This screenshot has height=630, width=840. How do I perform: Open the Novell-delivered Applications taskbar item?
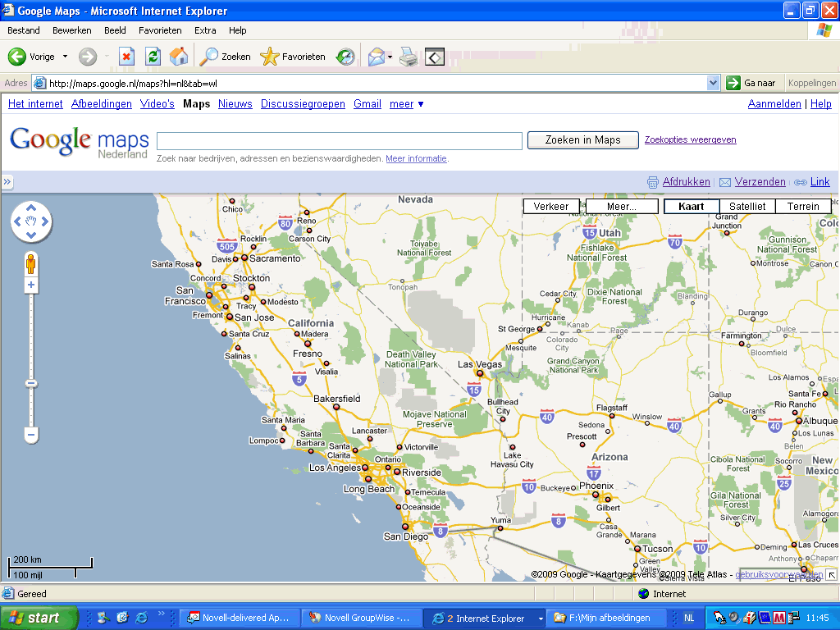(x=239, y=618)
